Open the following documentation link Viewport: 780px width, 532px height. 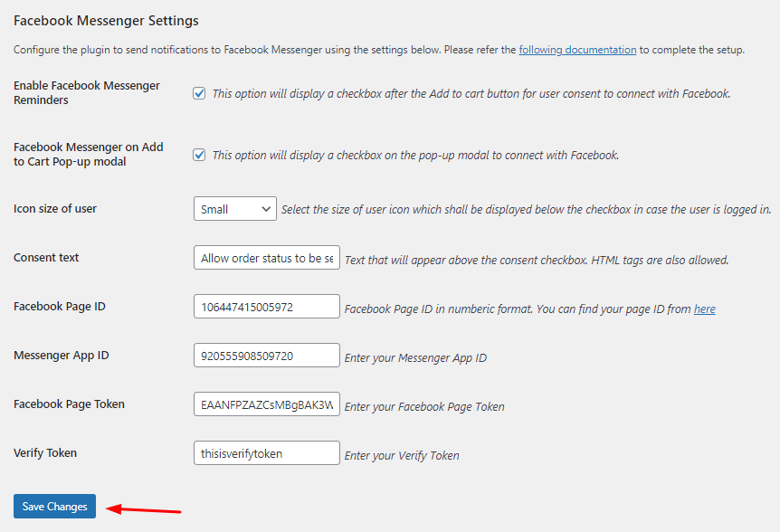point(577,50)
